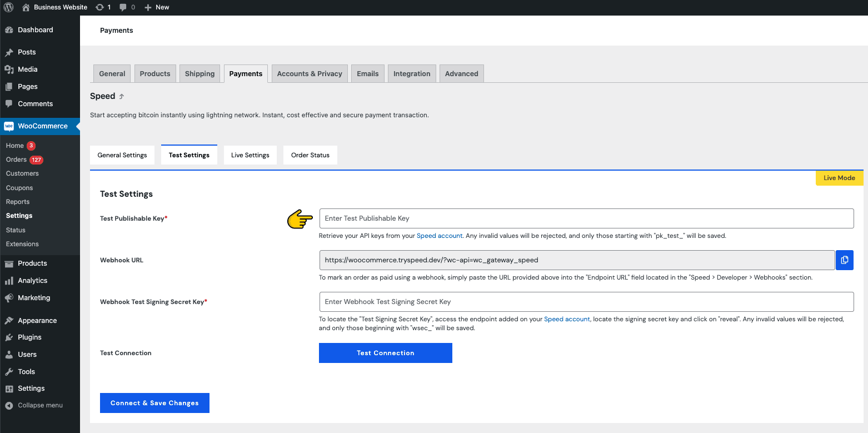The image size is (868, 433).
Task: Focus the Test Publishable Key field
Action: tap(586, 218)
